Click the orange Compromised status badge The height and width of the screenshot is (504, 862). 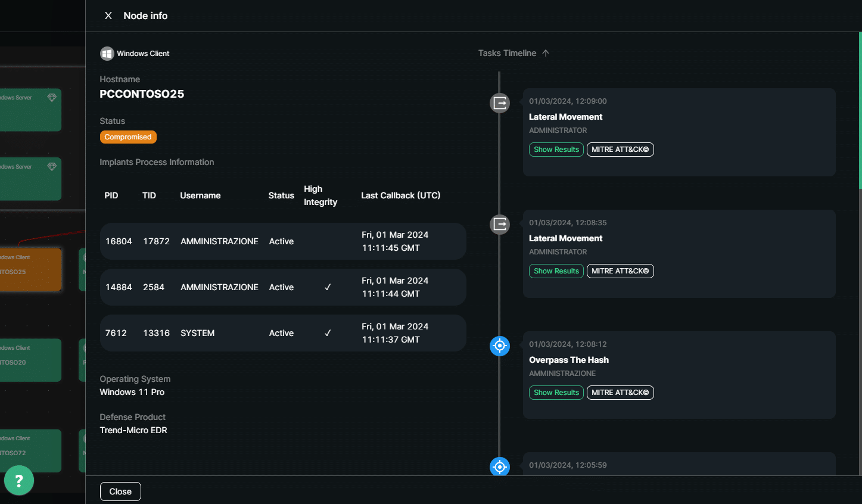128,137
